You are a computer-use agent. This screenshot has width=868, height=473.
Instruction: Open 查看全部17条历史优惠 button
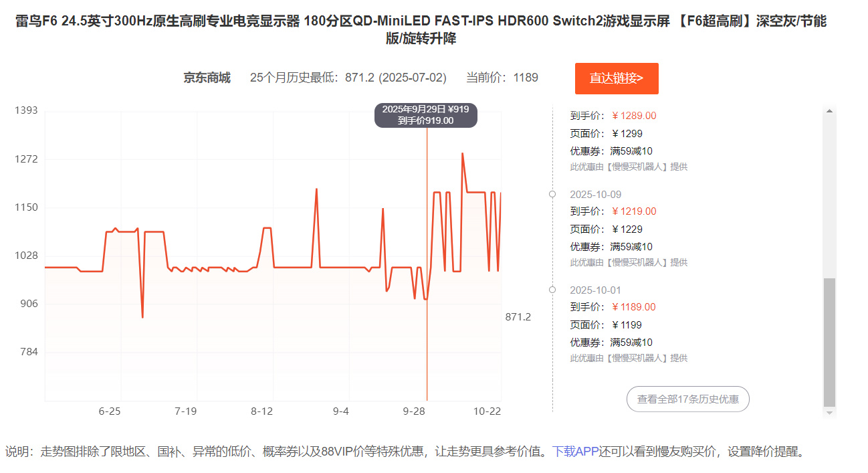tap(688, 399)
